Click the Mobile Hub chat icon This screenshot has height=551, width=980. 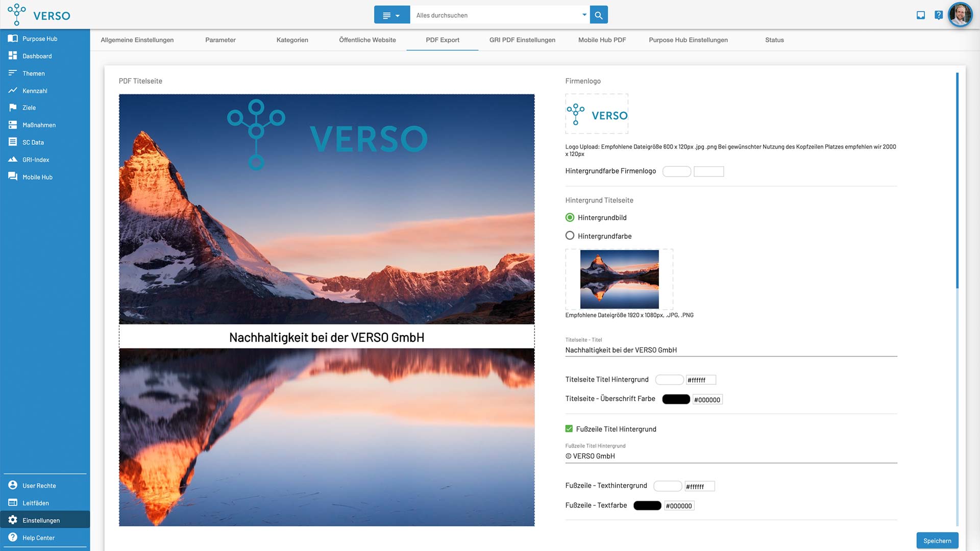(x=13, y=177)
